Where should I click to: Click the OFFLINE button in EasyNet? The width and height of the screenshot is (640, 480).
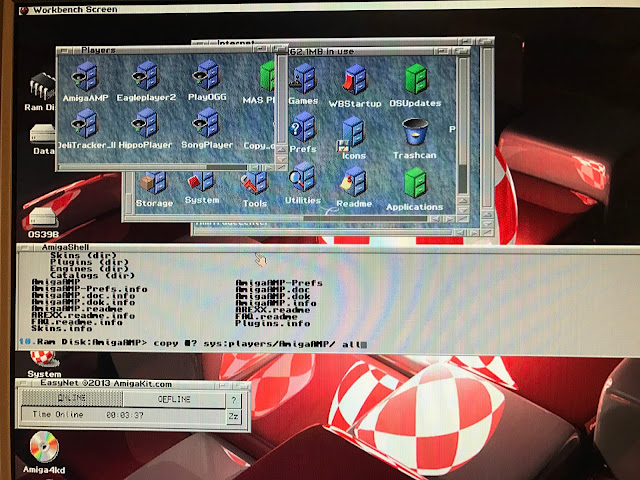[174, 399]
